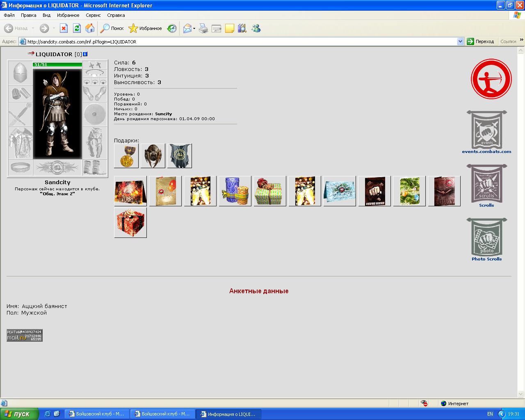
Task: Click the blue info icon beside LIQUIDATOR
Action: pos(85,54)
